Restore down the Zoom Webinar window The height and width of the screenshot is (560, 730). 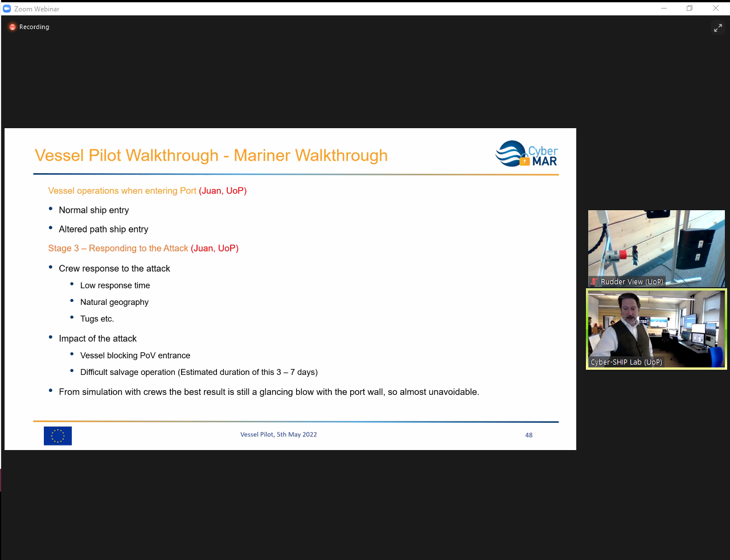pyautogui.click(x=689, y=9)
